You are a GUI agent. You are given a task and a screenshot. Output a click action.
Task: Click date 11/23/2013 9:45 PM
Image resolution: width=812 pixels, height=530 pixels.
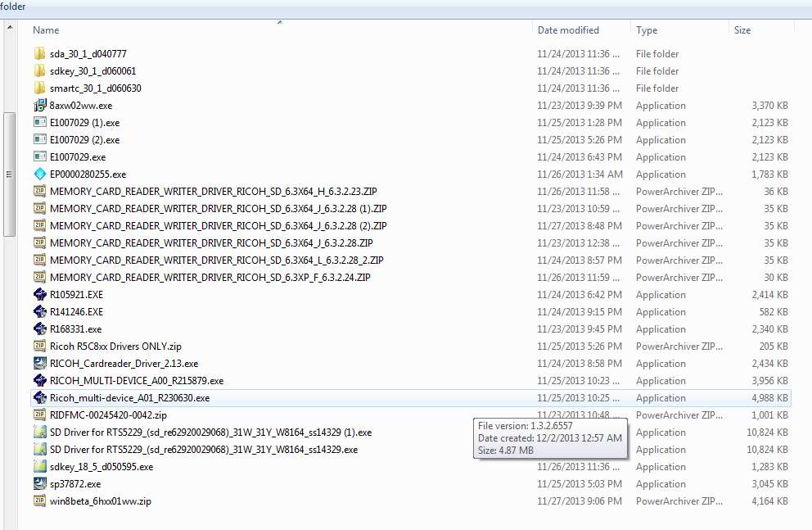(x=580, y=328)
